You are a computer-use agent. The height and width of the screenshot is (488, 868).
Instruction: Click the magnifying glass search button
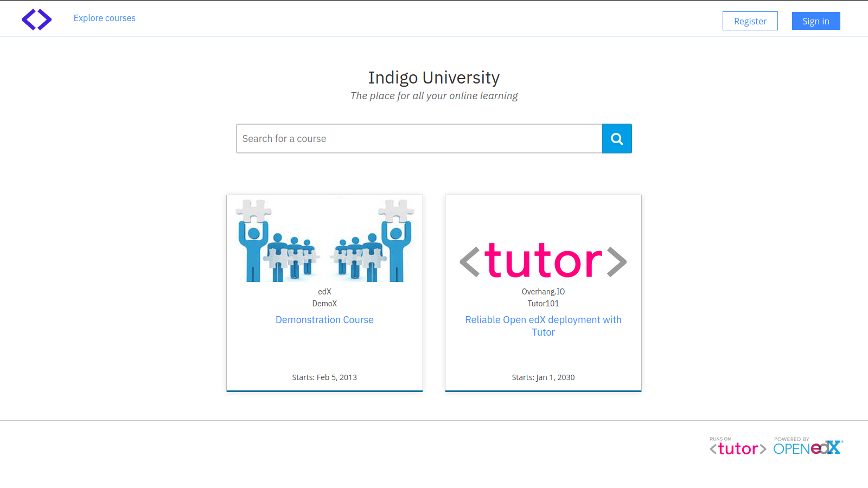617,139
